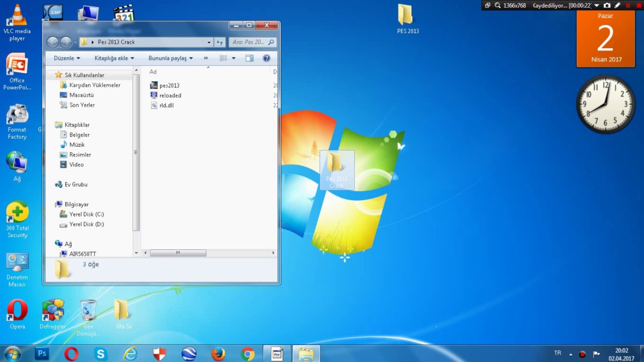Click the TR language indicator in tray
The height and width of the screenshot is (362, 644).
pos(557,353)
